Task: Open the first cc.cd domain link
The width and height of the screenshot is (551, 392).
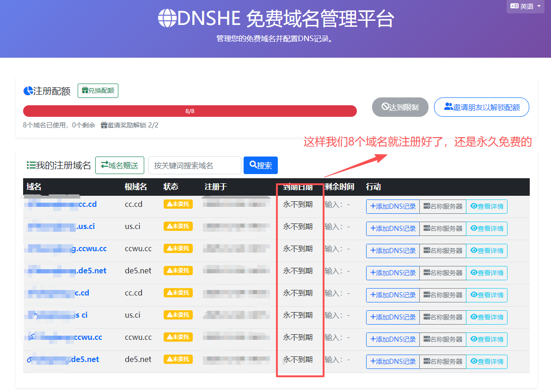Action: click(x=61, y=204)
